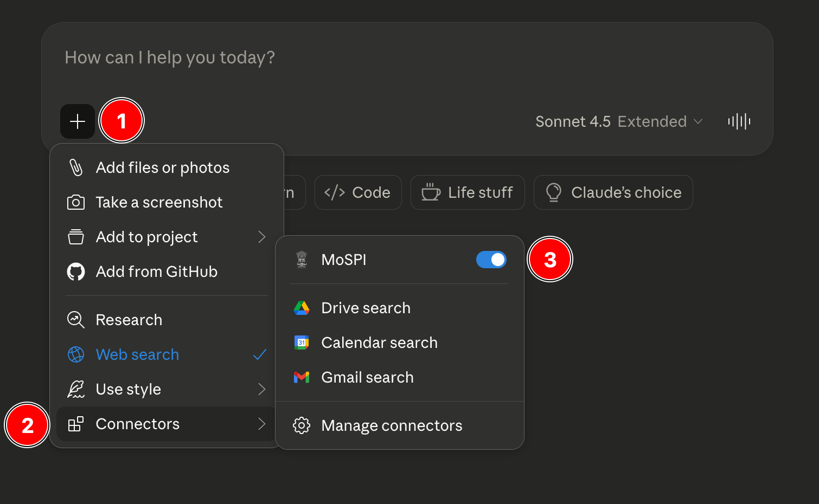Click the paperclip Add files icon
Image resolution: width=819 pixels, height=504 pixels.
click(x=76, y=168)
